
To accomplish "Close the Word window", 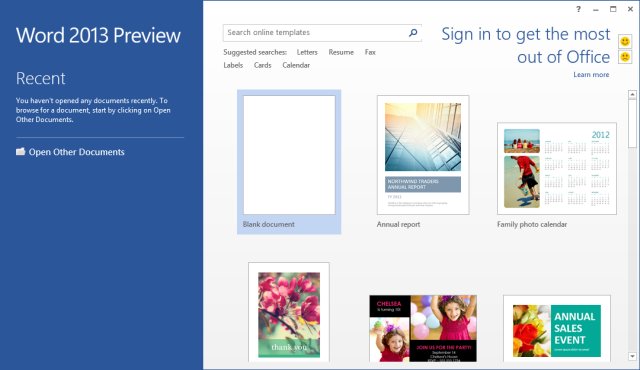I will coord(630,9).
